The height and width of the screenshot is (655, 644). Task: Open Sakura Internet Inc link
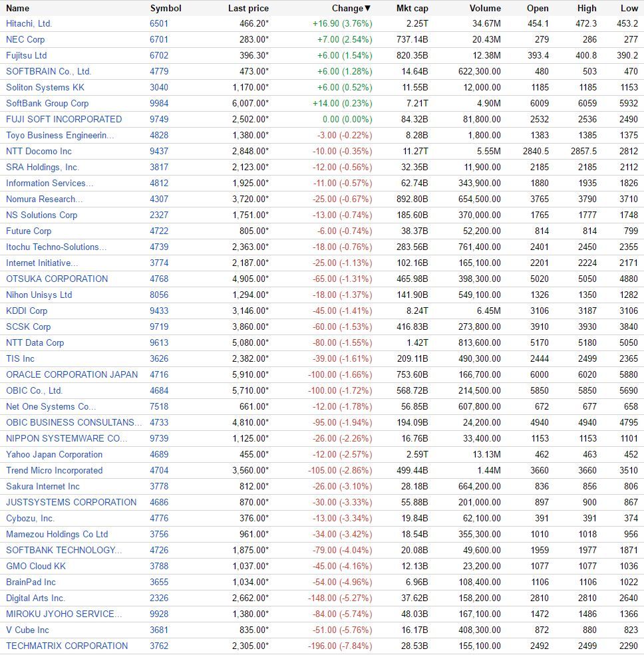pos(43,486)
